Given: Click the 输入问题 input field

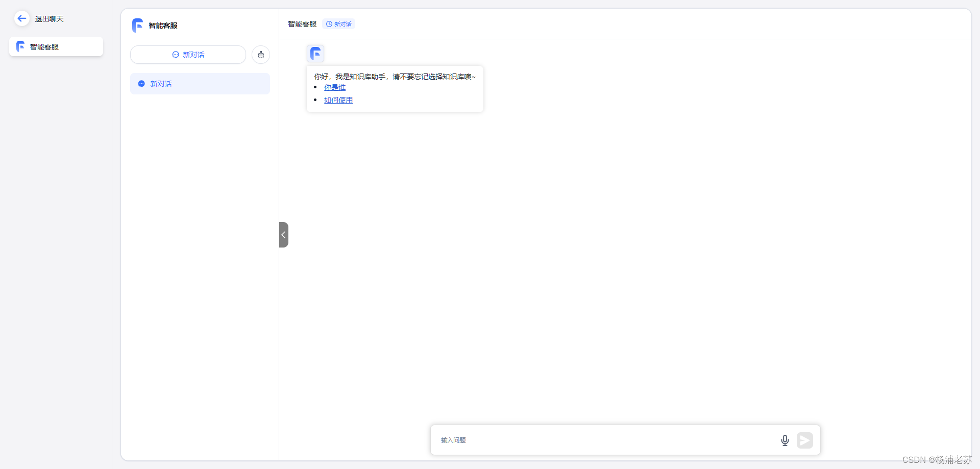Looking at the screenshot, I should (x=561, y=440).
